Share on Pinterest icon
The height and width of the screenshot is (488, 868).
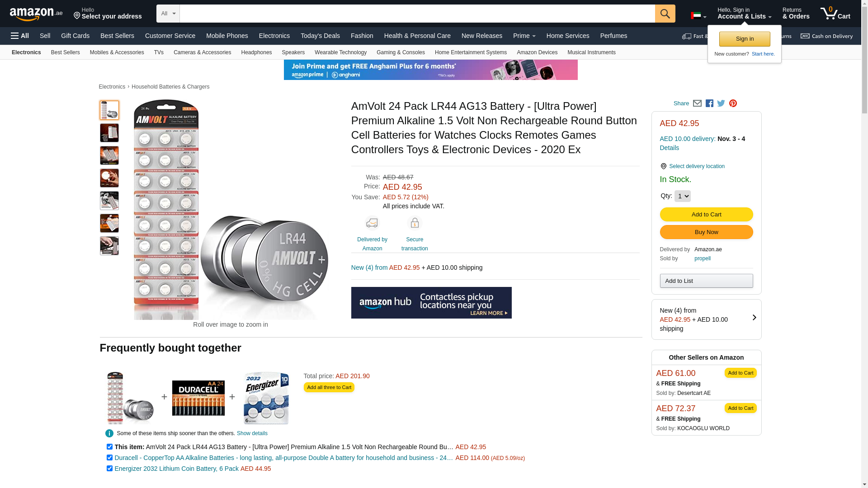[733, 103]
